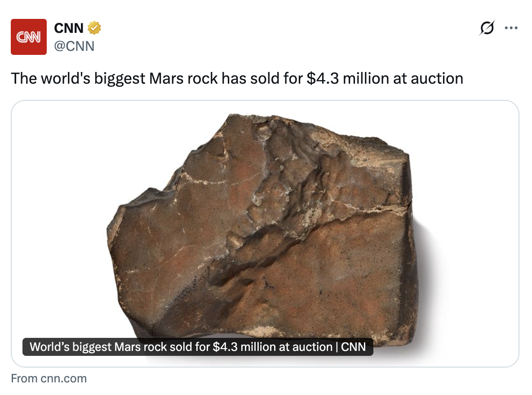Screen dimensions: 532x395
Task: Click the '| CNN' suffix in card caption
Action: (x=350, y=347)
